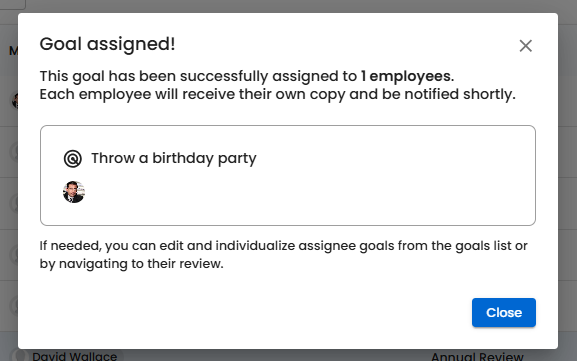This screenshot has width=577, height=361.
Task: Click the partially hidden avatar at the left edge
Action: click(x=15, y=100)
